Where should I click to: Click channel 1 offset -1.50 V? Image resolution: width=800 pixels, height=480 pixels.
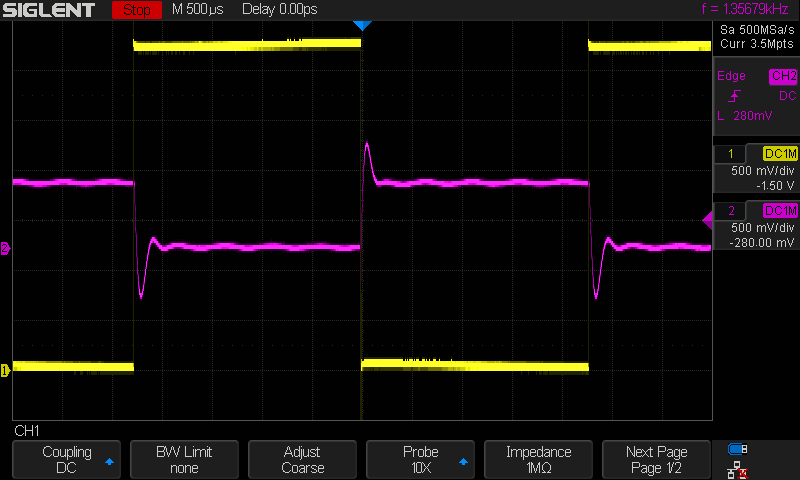(775, 186)
